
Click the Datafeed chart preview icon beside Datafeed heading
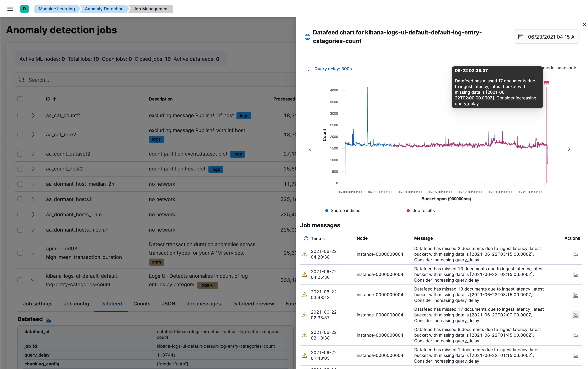click(x=48, y=319)
